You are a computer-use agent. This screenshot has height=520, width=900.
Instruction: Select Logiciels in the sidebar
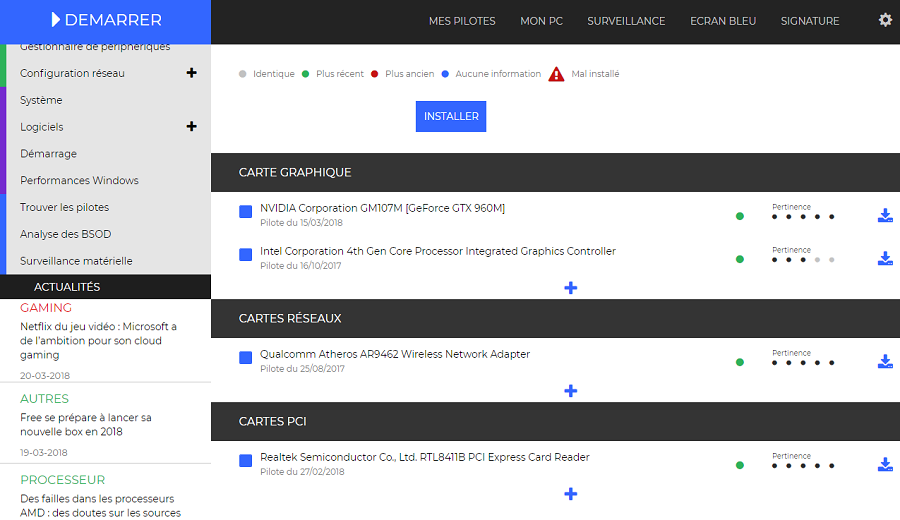(x=42, y=127)
